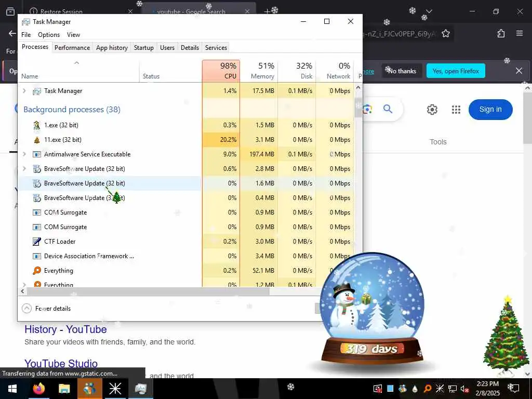Click the Google Sign in button
Image resolution: width=532 pixels, height=399 pixels.
[x=490, y=109]
